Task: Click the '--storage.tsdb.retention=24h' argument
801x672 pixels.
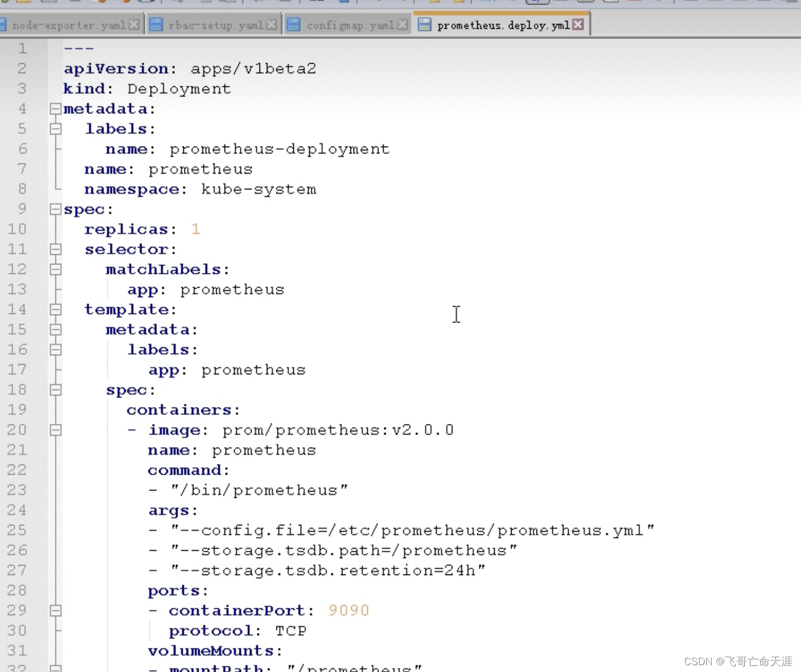Action: click(x=328, y=571)
